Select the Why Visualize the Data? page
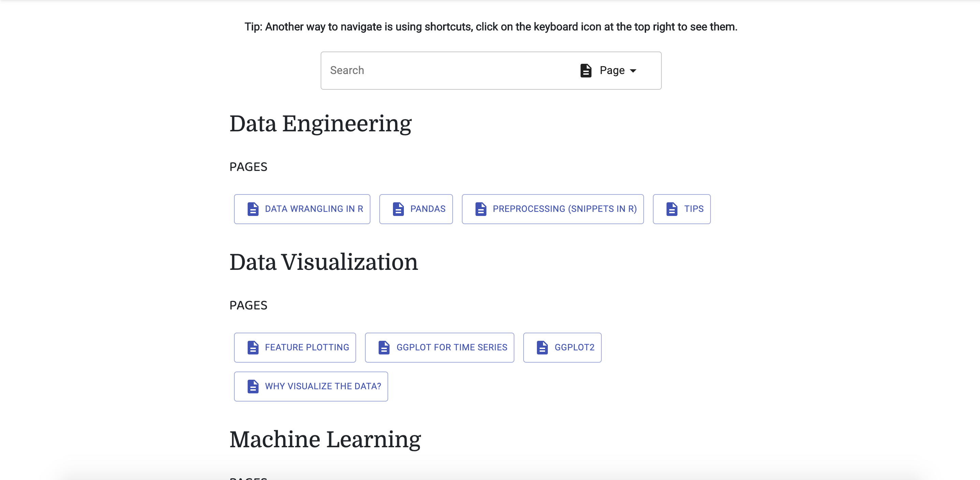Viewport: 980px width, 480px height. click(x=323, y=387)
